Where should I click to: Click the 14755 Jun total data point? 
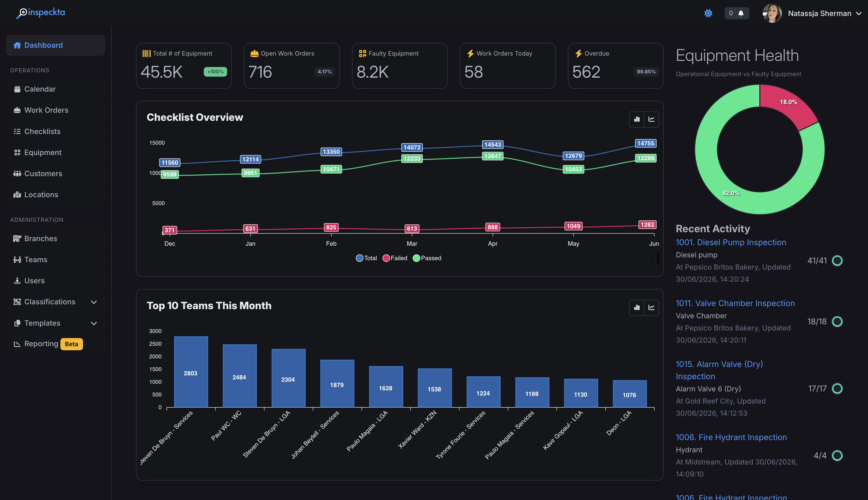point(645,144)
